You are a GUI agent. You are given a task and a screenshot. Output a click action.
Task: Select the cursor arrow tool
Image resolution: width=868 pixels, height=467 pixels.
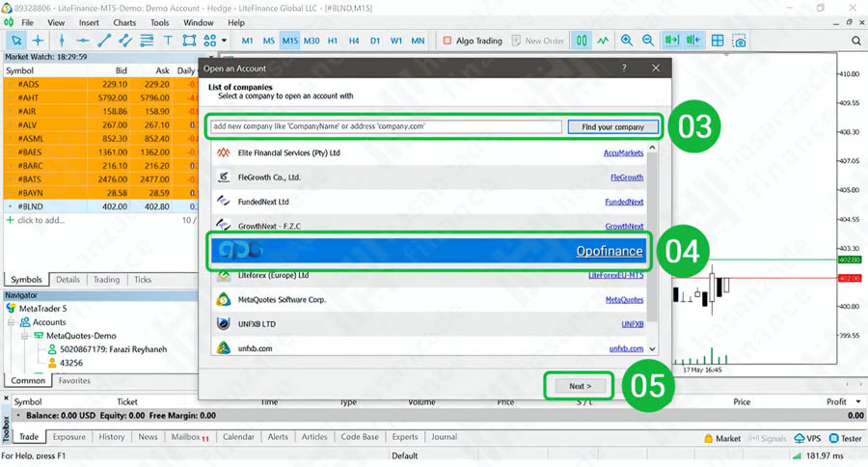coord(16,41)
